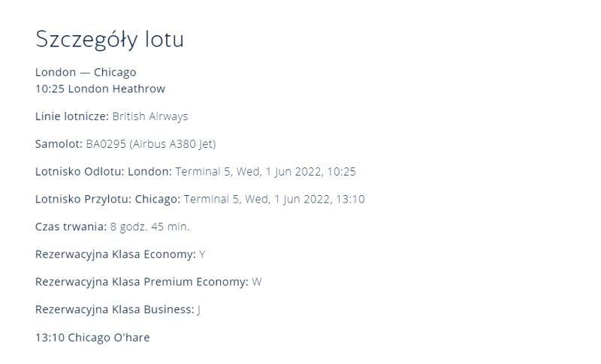This screenshot has height=364, width=601.
Task: Click Rezerwacyjna Klasa Premium Economy label
Action: click(142, 282)
